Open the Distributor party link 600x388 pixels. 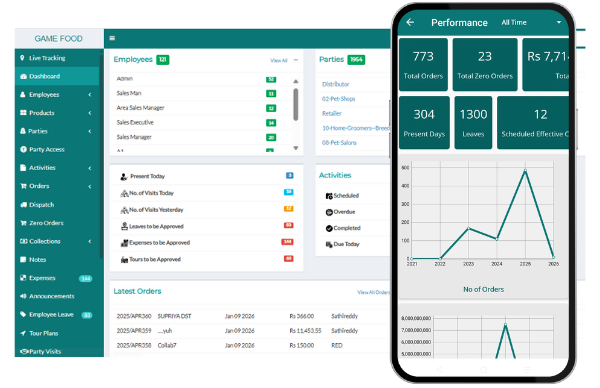point(336,84)
